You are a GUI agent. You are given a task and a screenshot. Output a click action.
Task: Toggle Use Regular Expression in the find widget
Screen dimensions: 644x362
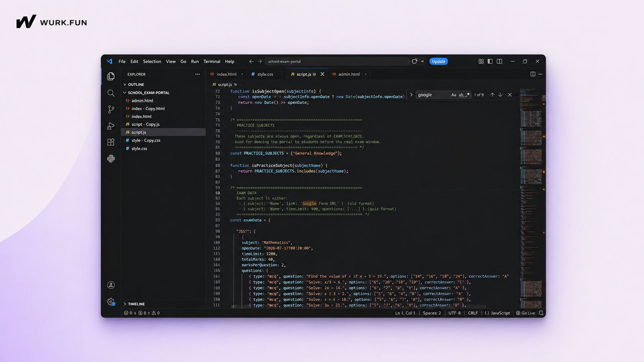(468, 95)
